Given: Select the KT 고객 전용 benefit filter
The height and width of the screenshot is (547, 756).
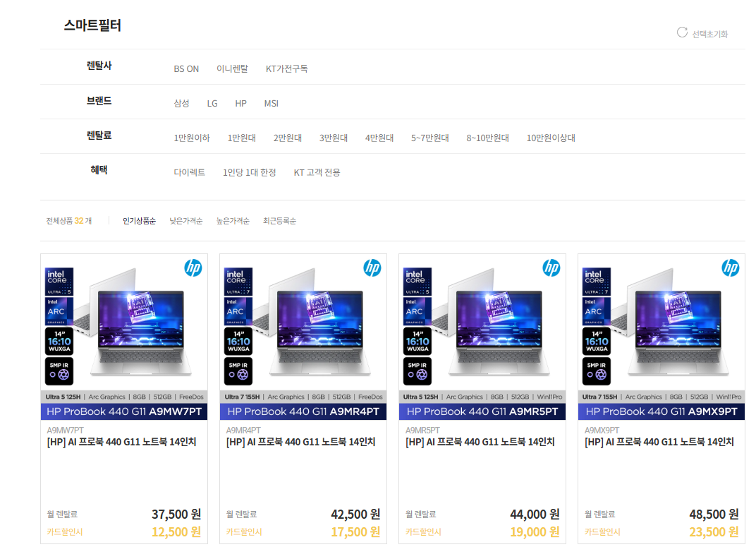Looking at the screenshot, I should (x=317, y=172).
